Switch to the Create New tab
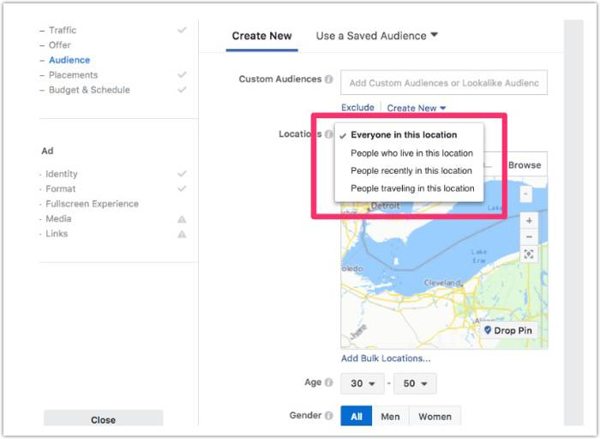 [262, 36]
